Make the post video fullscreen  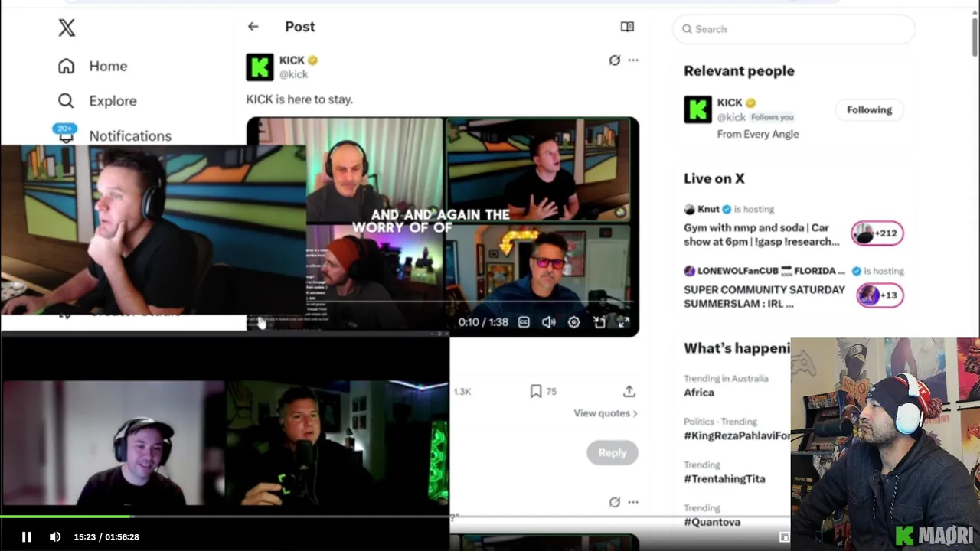623,322
